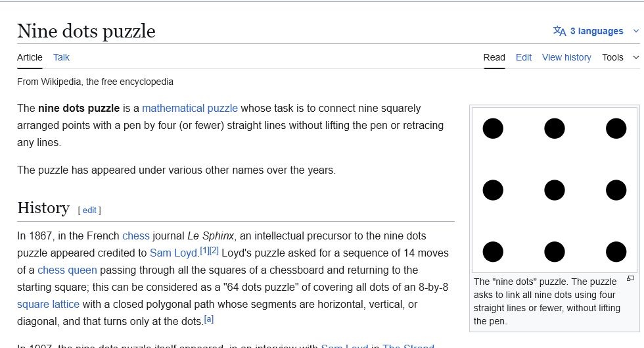
Task: Open the nine dots puzzle image thumbnail
Action: pyautogui.click(x=554, y=190)
